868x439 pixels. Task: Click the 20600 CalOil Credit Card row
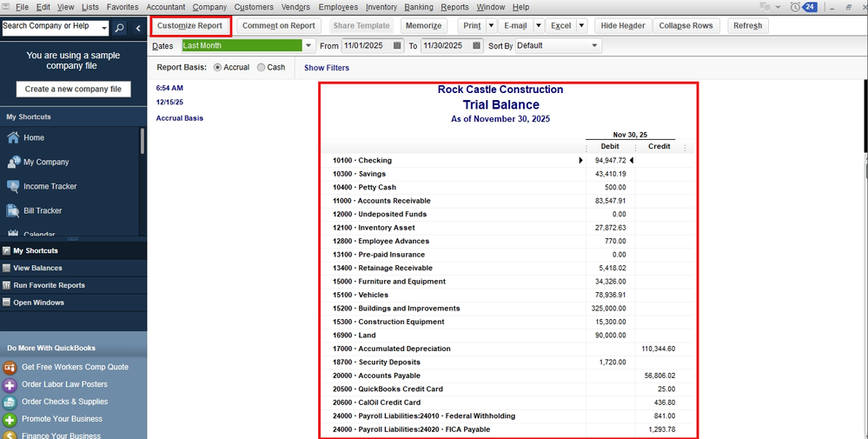(x=507, y=402)
